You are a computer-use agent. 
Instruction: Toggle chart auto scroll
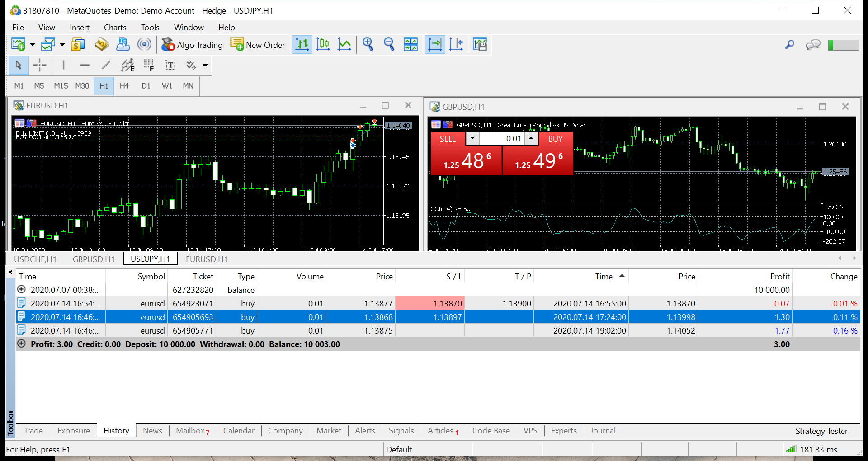click(x=435, y=44)
